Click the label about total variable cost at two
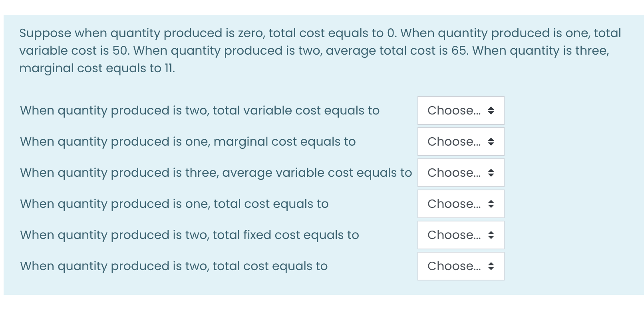The image size is (644, 314). click(200, 111)
